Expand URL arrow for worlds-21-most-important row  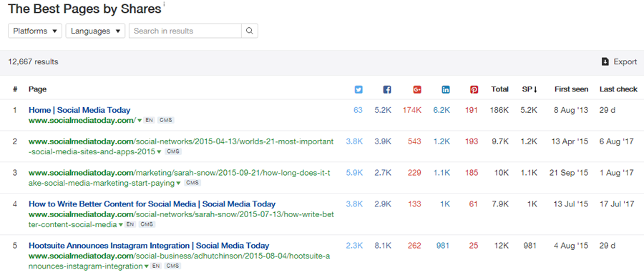click(159, 152)
